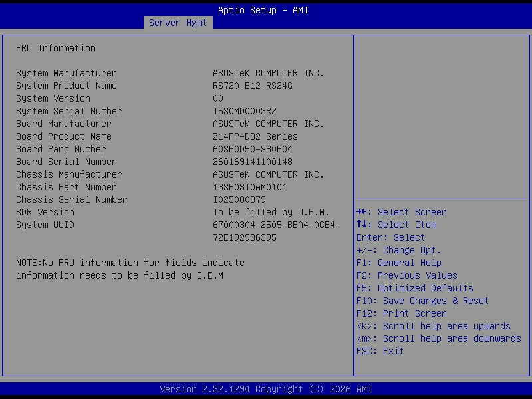Screen dimensions: 532x399
Task: Click the FRU Information heading
Action: pyautogui.click(x=56, y=48)
